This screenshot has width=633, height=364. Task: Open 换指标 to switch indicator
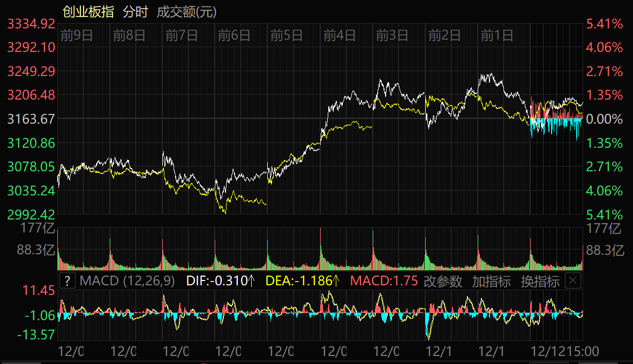tap(540, 281)
